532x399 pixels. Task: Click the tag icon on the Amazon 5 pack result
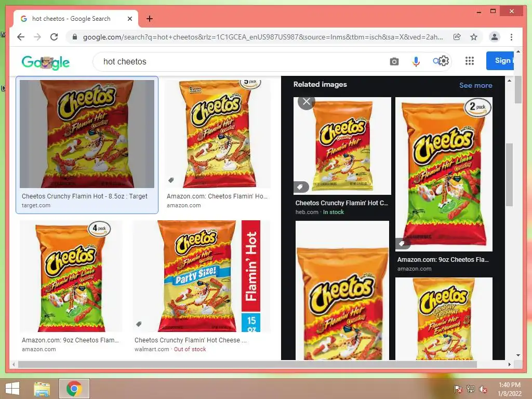coord(171,180)
